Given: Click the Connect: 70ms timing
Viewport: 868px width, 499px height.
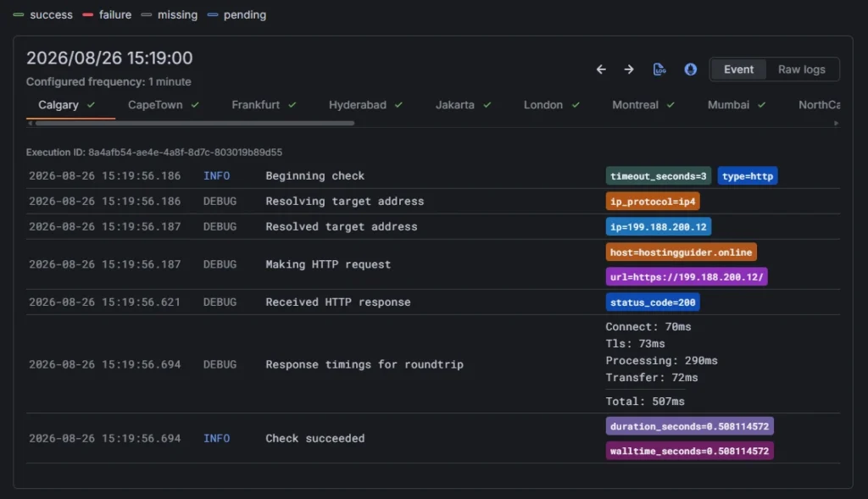Looking at the screenshot, I should (648, 326).
